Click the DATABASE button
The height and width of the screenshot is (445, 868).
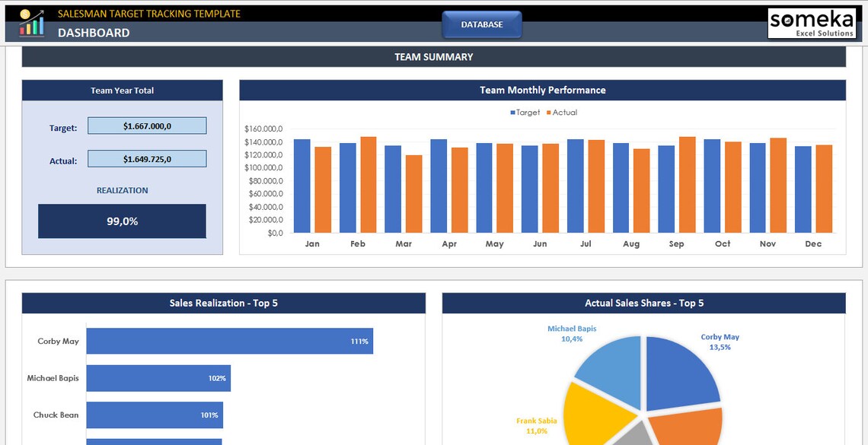click(x=482, y=24)
